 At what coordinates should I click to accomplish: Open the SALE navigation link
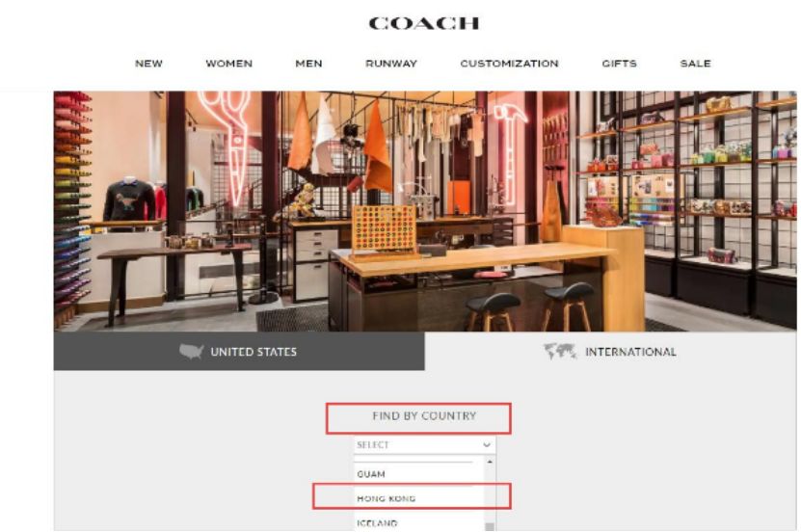tap(695, 64)
